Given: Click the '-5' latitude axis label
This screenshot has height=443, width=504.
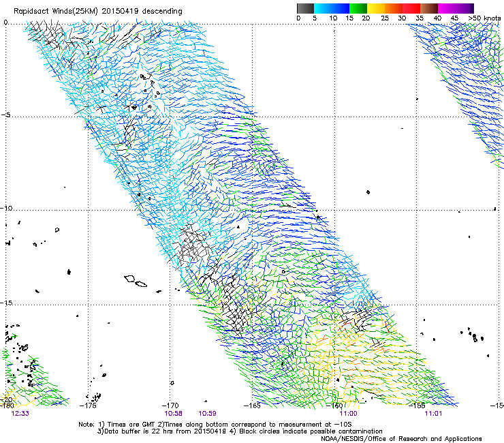Looking at the screenshot, I should [x=5, y=114].
